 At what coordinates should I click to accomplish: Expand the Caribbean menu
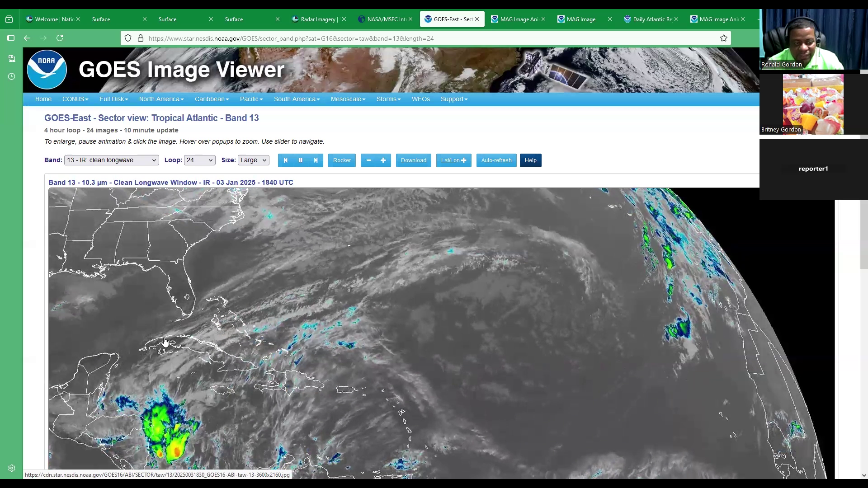point(212,99)
